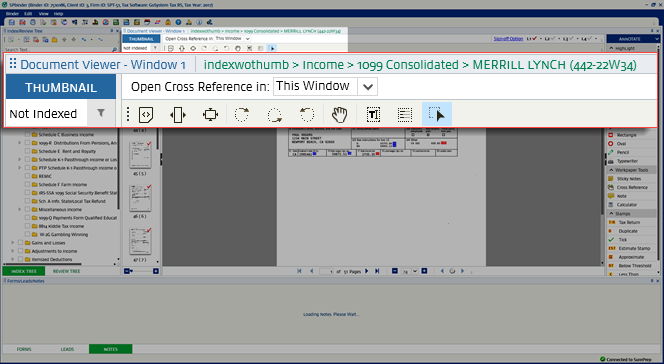Click the L4 sign-off button
664x364 pixels.
(x=587, y=39)
